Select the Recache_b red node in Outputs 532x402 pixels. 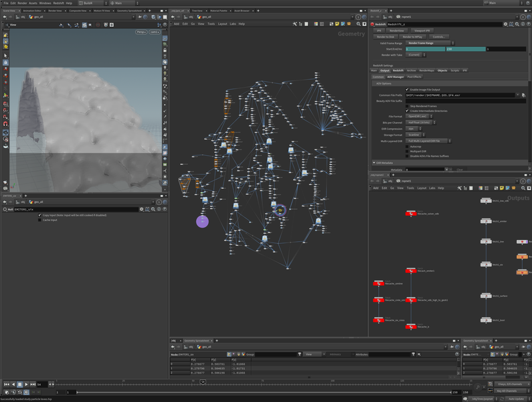click(x=411, y=326)
